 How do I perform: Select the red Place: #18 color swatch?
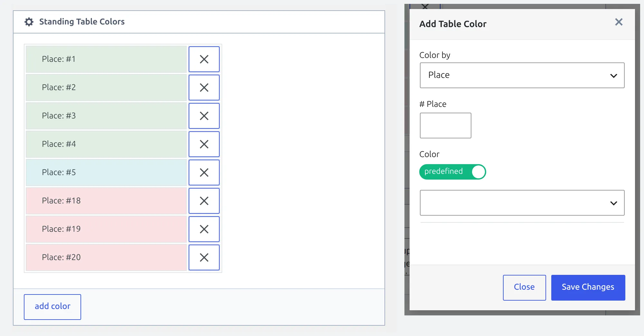[106, 201]
